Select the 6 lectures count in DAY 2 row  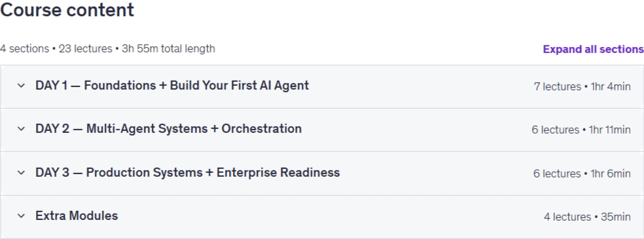tap(555, 130)
